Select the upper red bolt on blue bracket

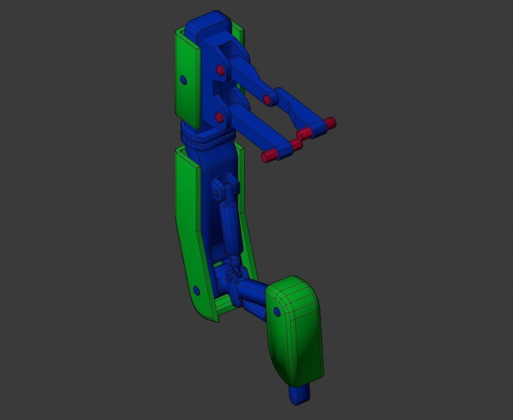(220, 70)
